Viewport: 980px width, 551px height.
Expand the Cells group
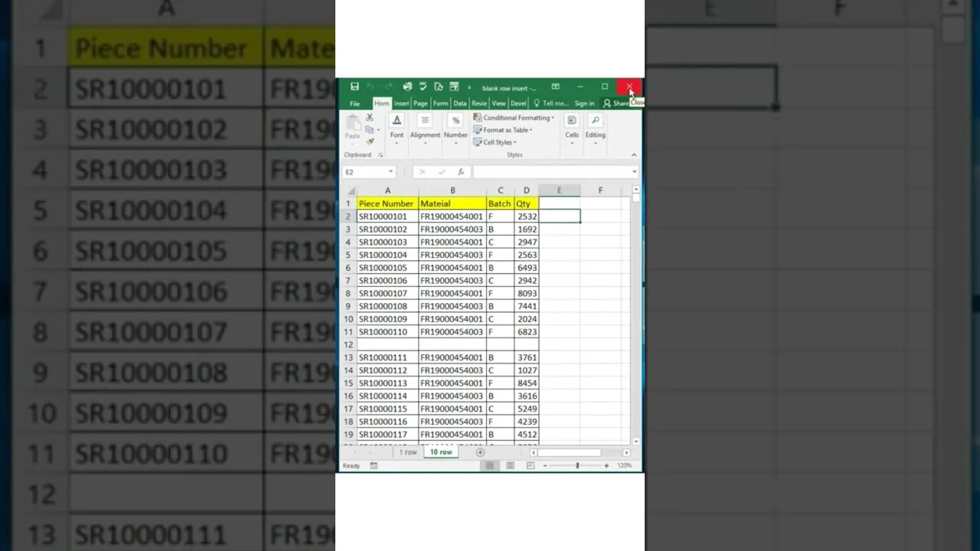572,128
